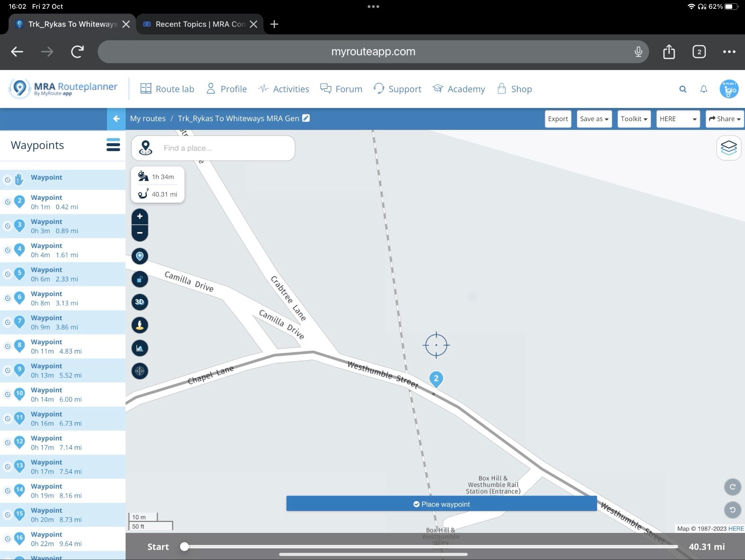Open the HERE map selector

pyautogui.click(x=678, y=119)
